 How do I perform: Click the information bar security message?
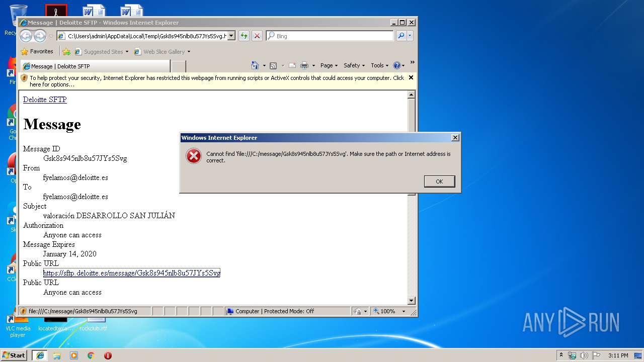217,81
